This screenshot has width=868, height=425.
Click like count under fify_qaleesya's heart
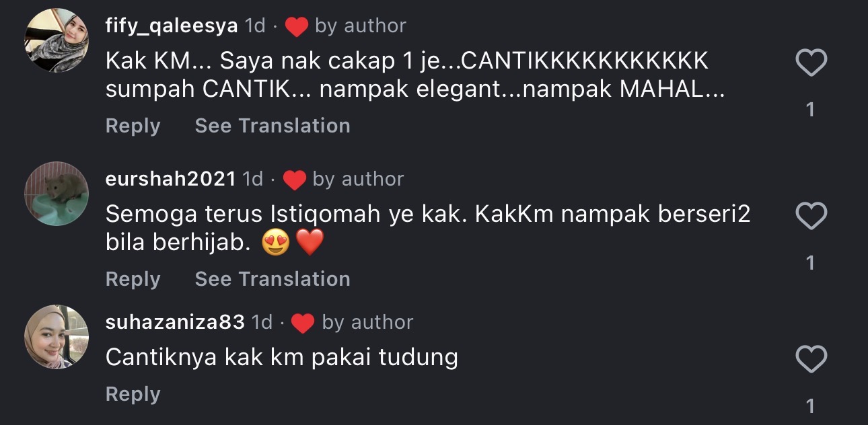[x=811, y=109]
